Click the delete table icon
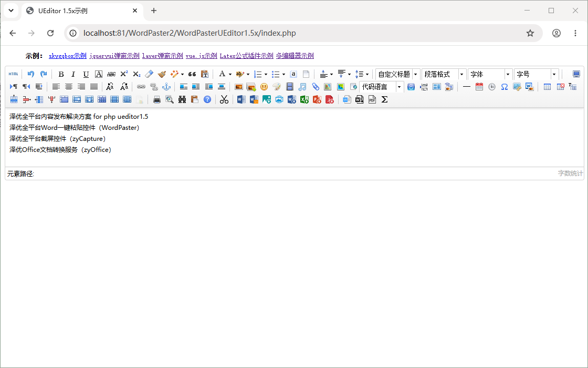The width and height of the screenshot is (588, 368). click(x=560, y=87)
